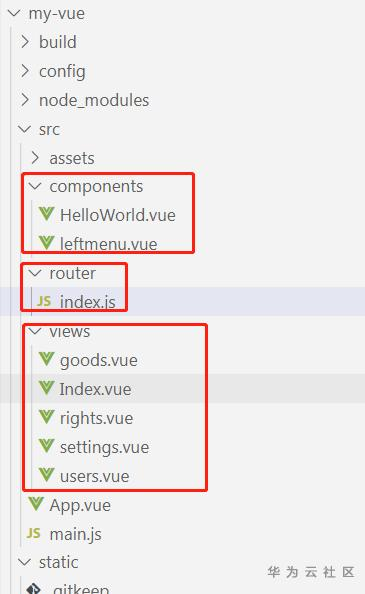Click the JS icon next to main.js
The image size is (365, 594).
click(x=33, y=533)
